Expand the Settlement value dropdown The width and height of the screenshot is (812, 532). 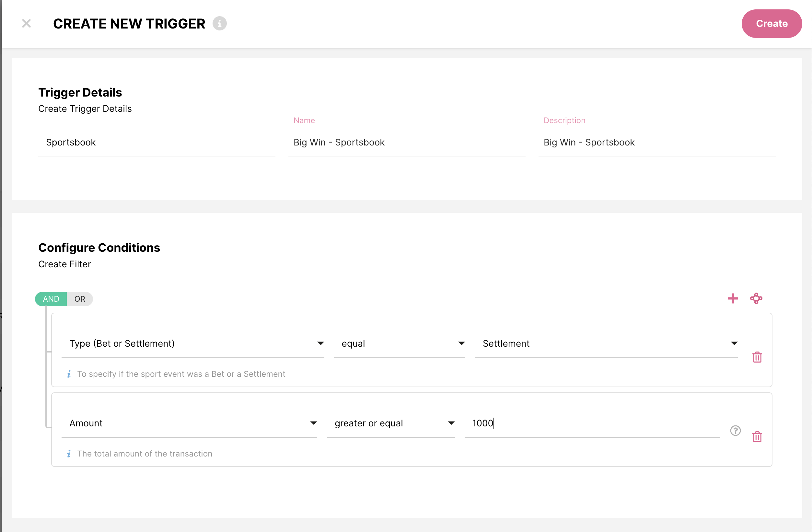pos(606,344)
